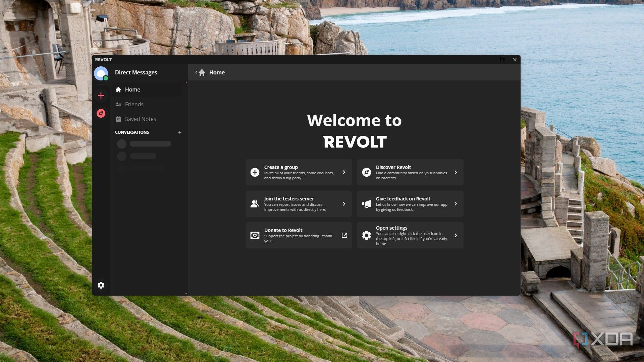Select Home in the Direct Messages list
This screenshot has width=644, height=362.
tap(148, 89)
